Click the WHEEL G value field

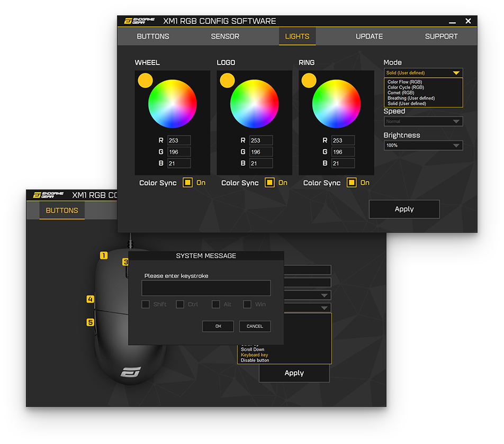179,152
